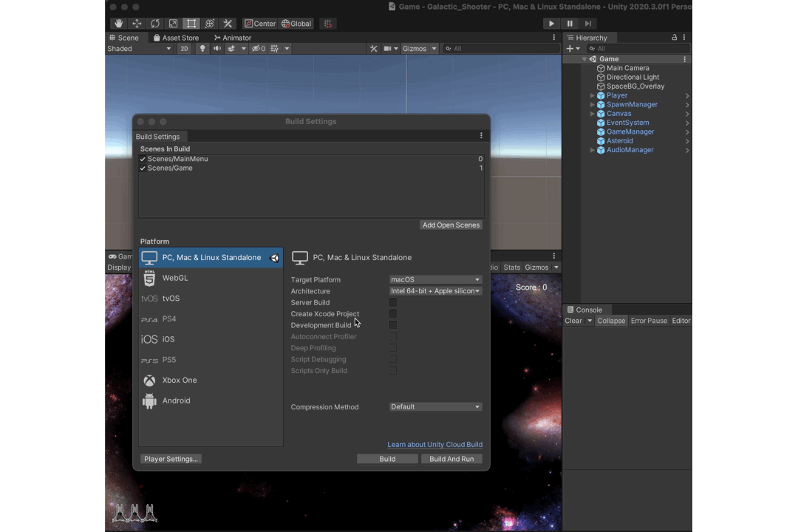Open the Shaded draw mode dropdown

[139, 48]
